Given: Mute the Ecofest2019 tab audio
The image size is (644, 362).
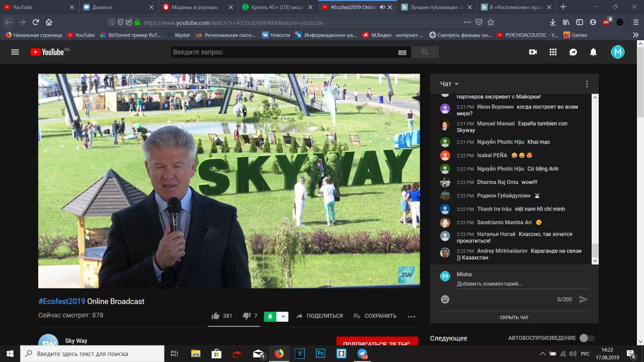Looking at the screenshot, I should click(x=382, y=7).
